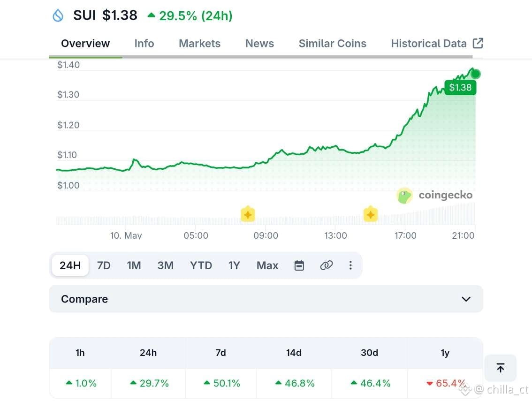Click the 09:00 x-axis label
The image size is (532, 401).
[266, 235]
